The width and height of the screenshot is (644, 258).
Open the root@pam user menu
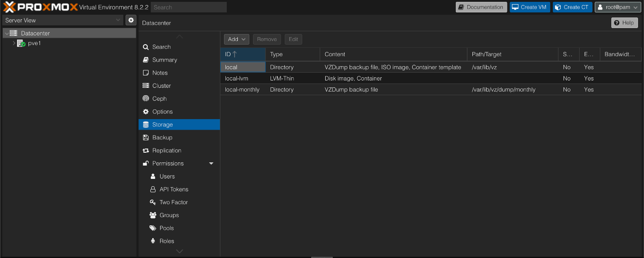point(618,7)
